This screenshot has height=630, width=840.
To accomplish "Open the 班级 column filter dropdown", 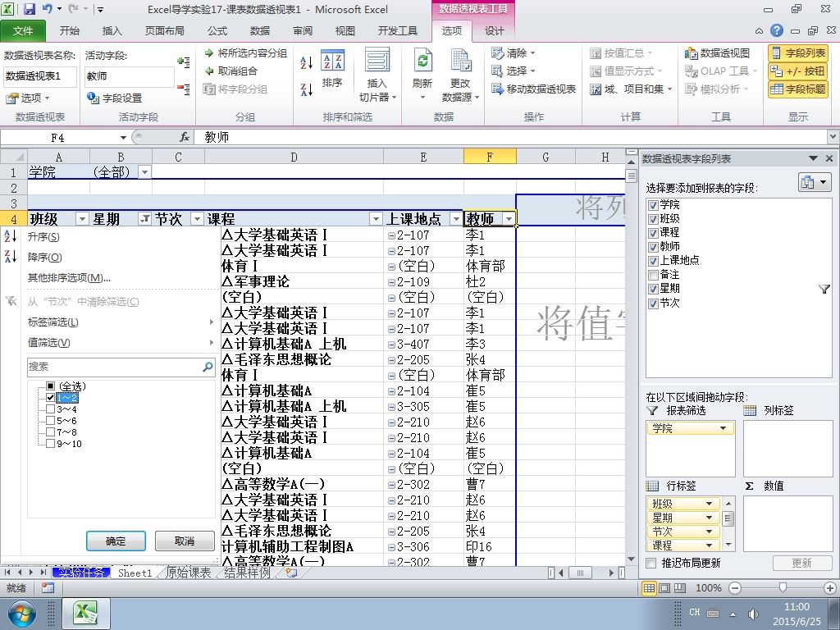I will pyautogui.click(x=82, y=218).
